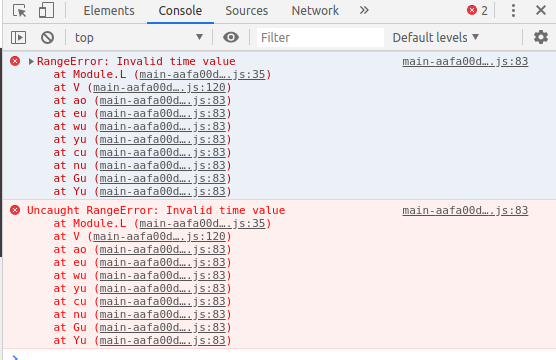Screen dimensions: 556x360
Task: Open the top context dropdown
Action: (x=139, y=37)
